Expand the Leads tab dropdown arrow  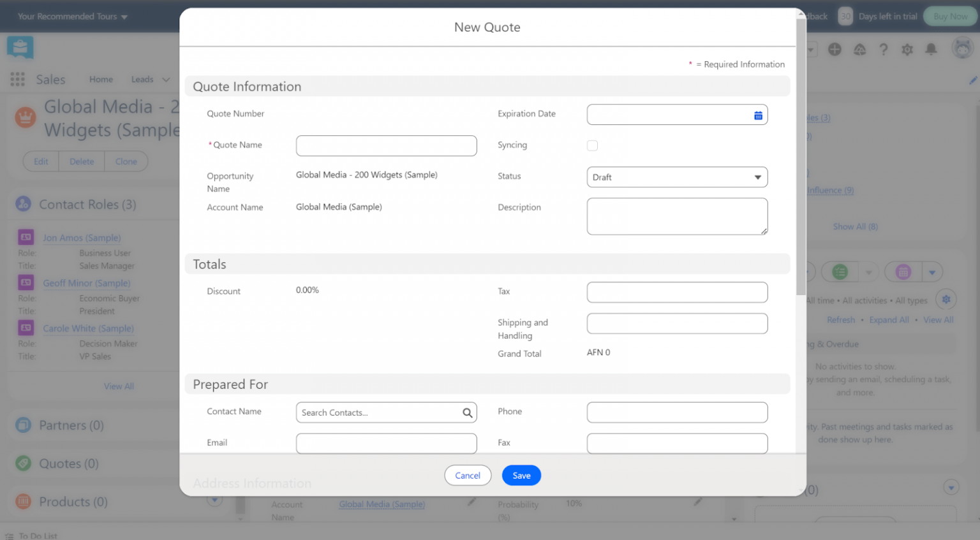pos(165,79)
